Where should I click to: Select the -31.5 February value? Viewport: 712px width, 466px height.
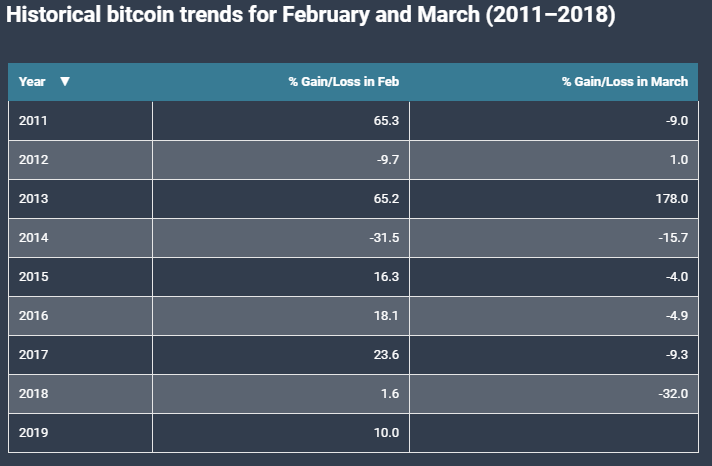point(384,238)
